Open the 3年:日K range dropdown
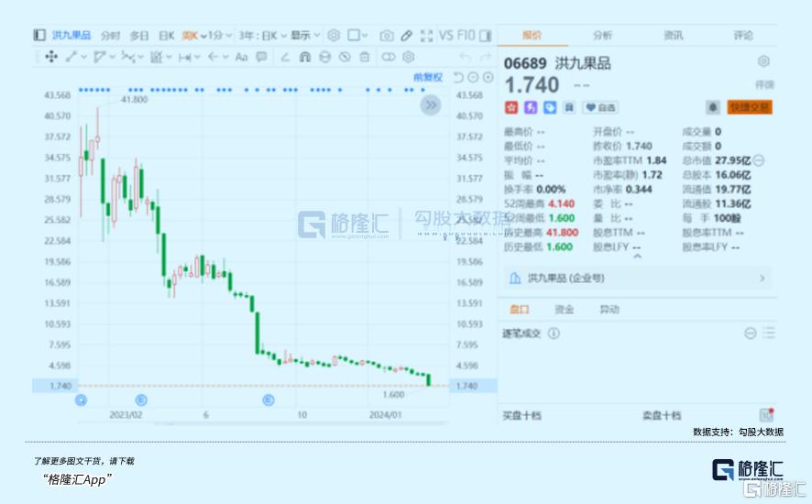The height and width of the screenshot is (504, 812). [x=262, y=35]
